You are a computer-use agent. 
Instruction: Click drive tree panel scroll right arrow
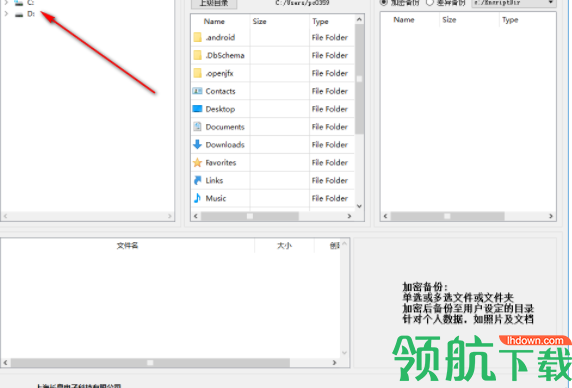pyautogui.click(x=170, y=216)
